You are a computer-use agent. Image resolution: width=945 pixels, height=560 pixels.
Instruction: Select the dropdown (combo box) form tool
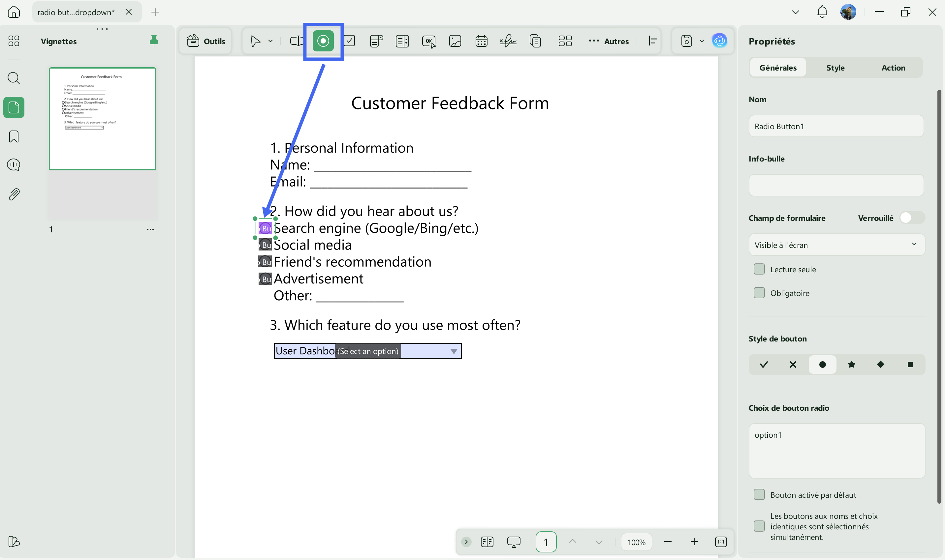tap(376, 41)
